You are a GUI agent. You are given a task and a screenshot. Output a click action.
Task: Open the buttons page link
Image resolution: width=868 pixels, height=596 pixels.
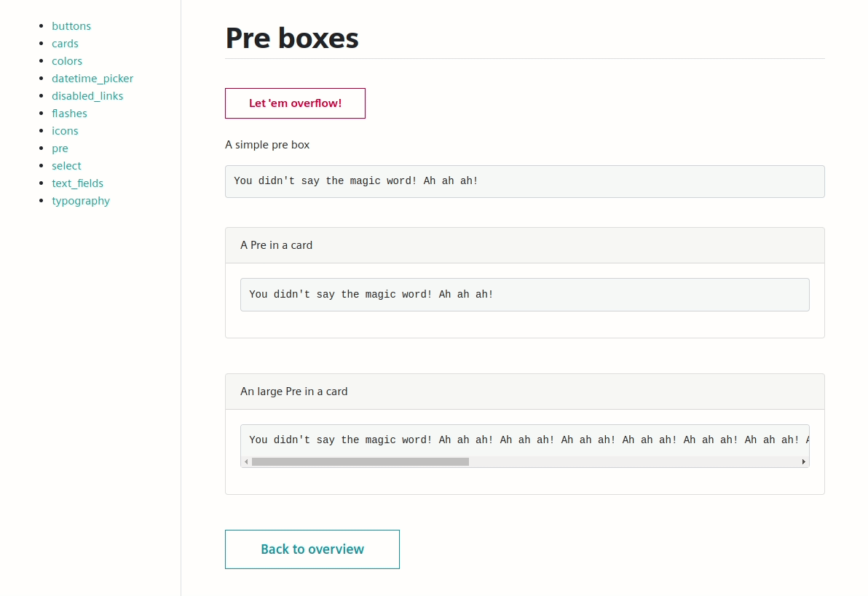[71, 26]
